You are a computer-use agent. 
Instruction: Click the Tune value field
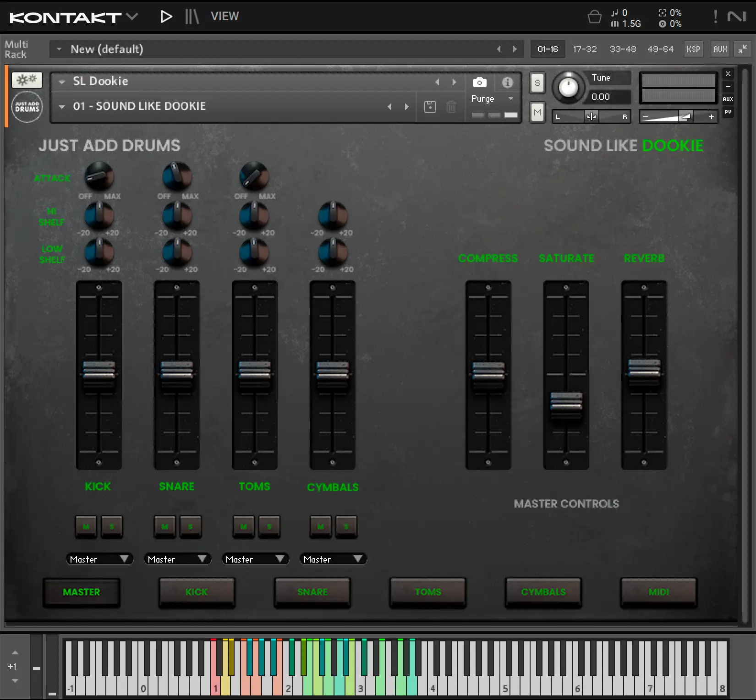coord(600,97)
